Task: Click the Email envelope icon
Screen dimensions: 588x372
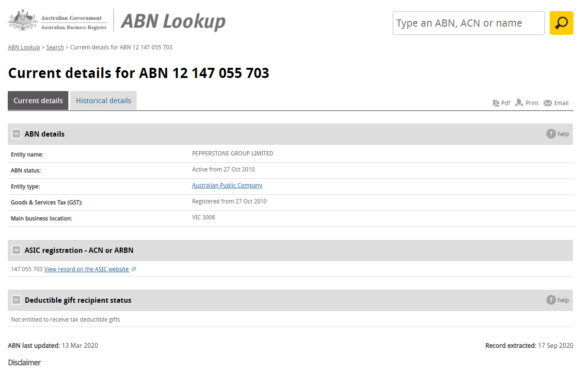Action: pos(548,103)
